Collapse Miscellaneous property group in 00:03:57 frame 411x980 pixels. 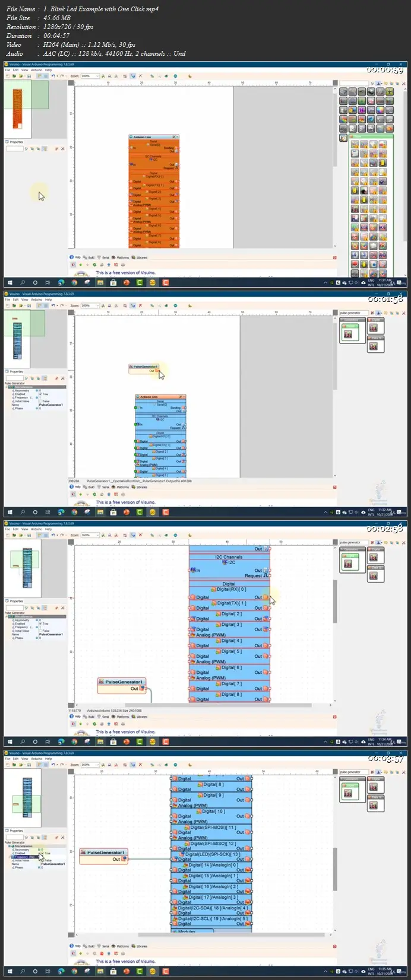pyautogui.click(x=10, y=846)
